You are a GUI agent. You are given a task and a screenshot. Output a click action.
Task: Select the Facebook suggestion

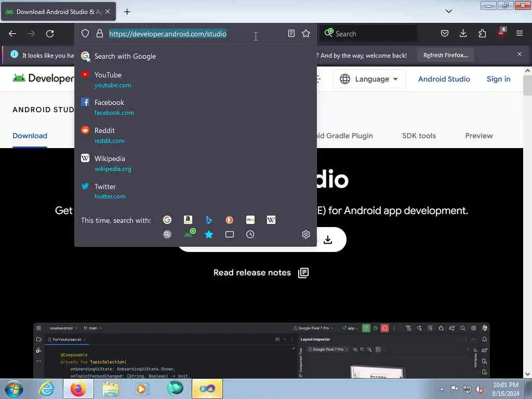click(x=195, y=107)
